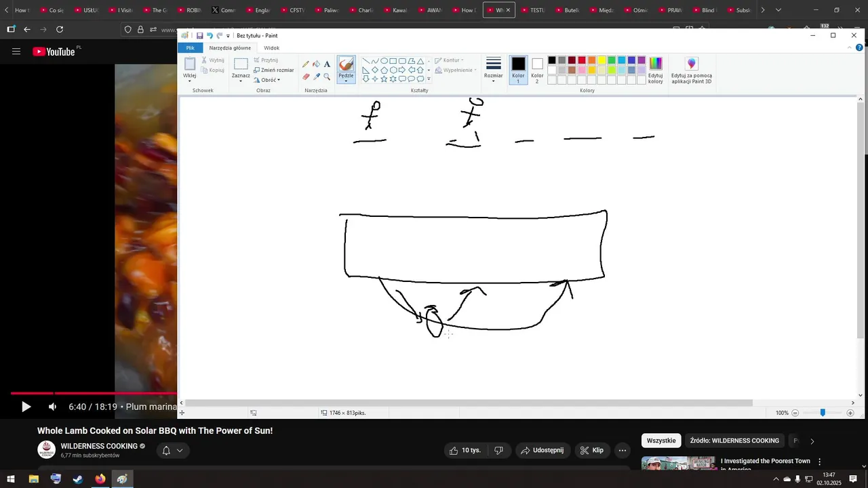
Task: Choose the Cloud callout shape
Action: pos(420,79)
